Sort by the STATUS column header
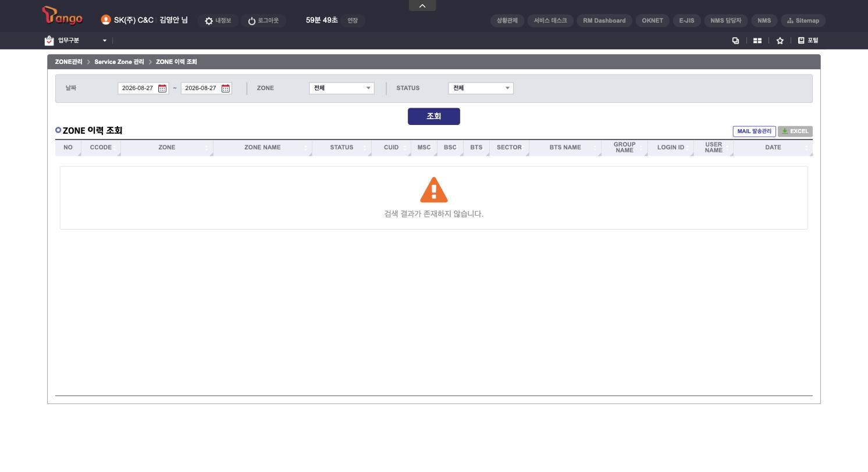 click(x=341, y=148)
